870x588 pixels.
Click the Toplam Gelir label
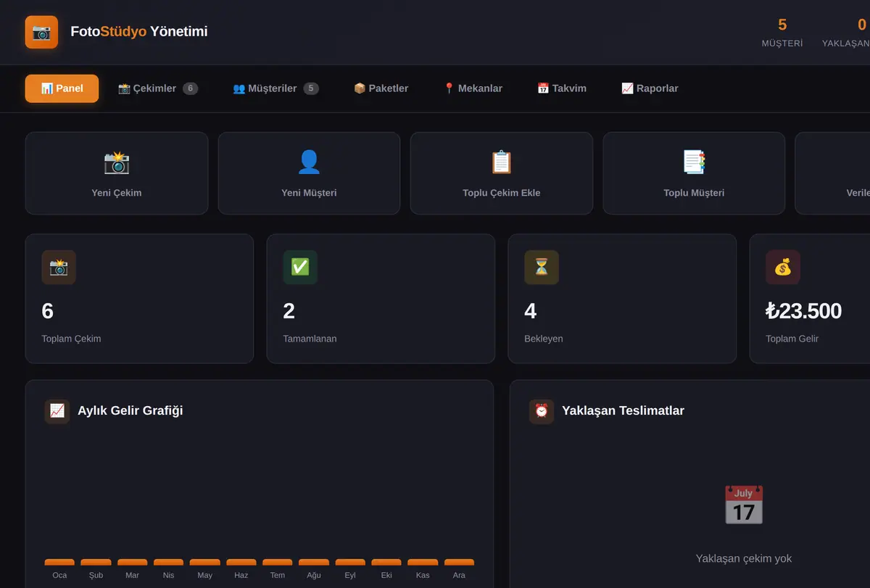[x=792, y=339]
